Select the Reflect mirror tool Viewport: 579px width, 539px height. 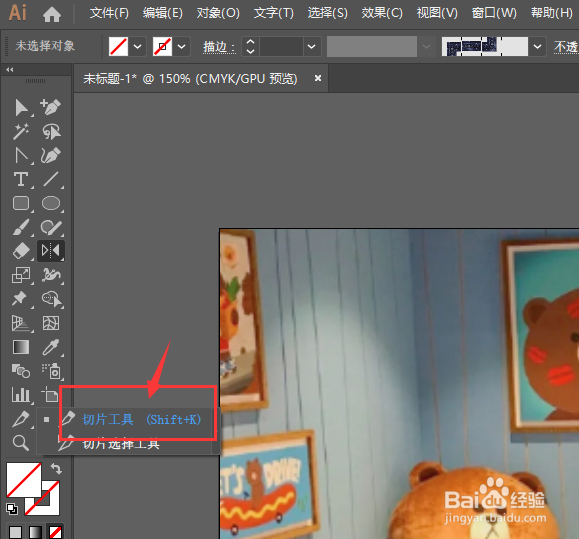click(51, 251)
